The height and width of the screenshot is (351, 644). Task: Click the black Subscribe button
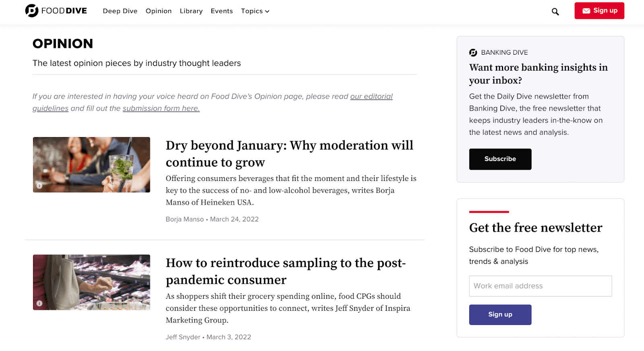tap(500, 159)
